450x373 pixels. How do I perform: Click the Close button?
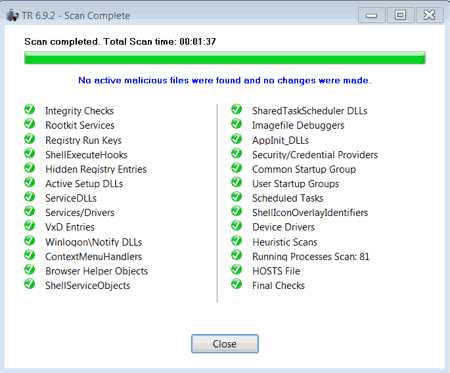coord(225,344)
